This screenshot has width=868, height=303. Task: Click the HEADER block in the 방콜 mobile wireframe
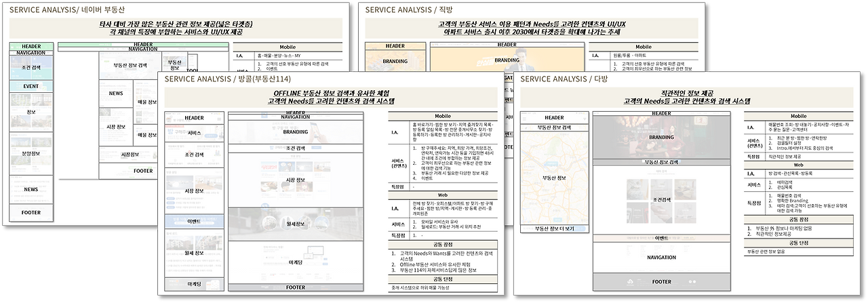point(194,118)
